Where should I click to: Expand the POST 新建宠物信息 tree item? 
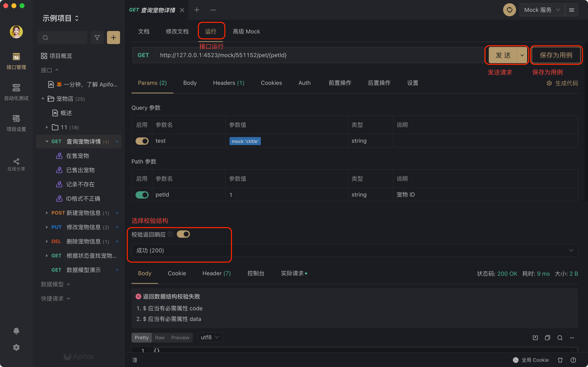(x=47, y=213)
